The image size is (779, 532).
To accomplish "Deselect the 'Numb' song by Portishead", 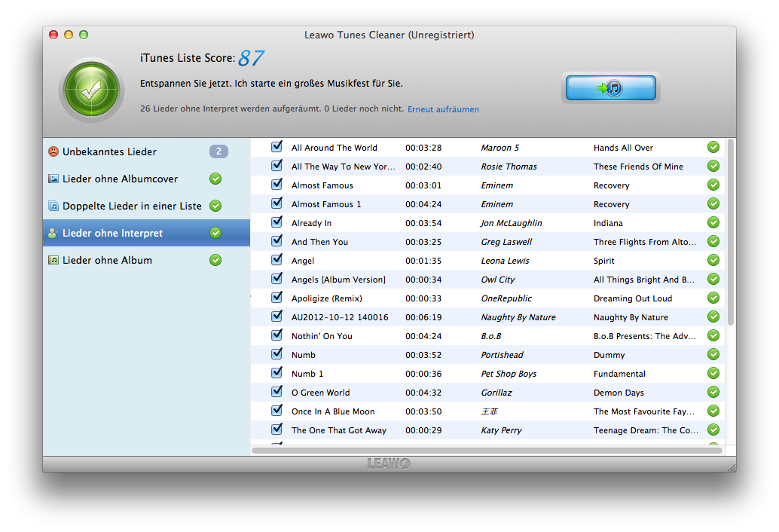I will tap(276, 354).
